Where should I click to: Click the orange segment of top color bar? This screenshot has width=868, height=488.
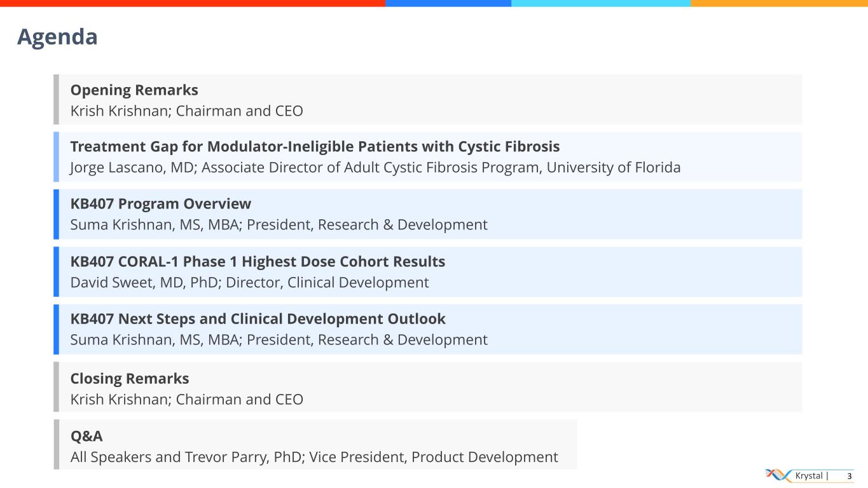tap(779, 3)
